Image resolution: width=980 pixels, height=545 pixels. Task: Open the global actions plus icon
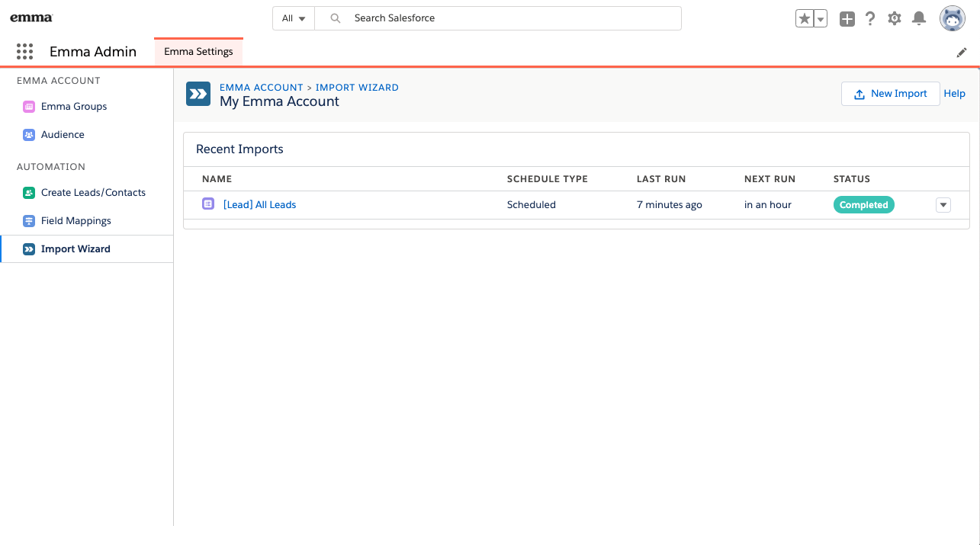tap(847, 19)
